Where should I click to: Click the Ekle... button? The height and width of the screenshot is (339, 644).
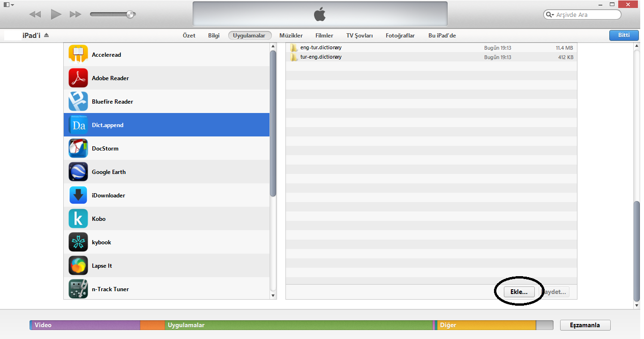(x=519, y=292)
